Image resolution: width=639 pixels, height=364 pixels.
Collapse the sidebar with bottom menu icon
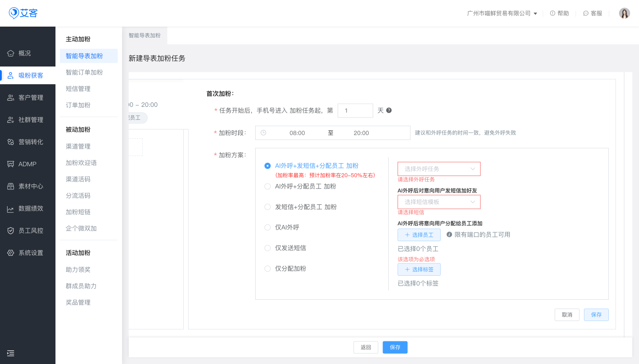click(x=11, y=353)
